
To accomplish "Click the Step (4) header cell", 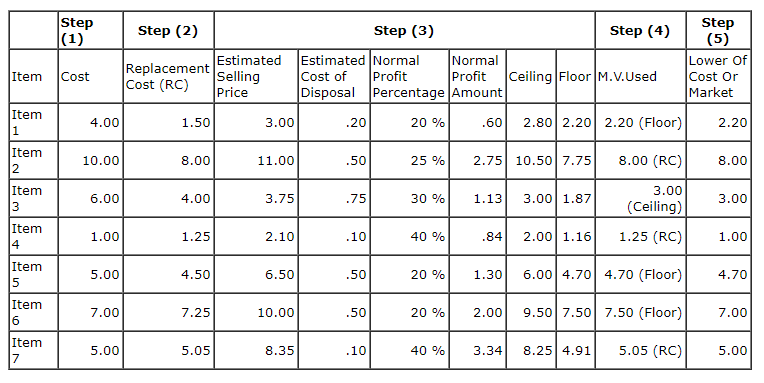I will 640,31.
